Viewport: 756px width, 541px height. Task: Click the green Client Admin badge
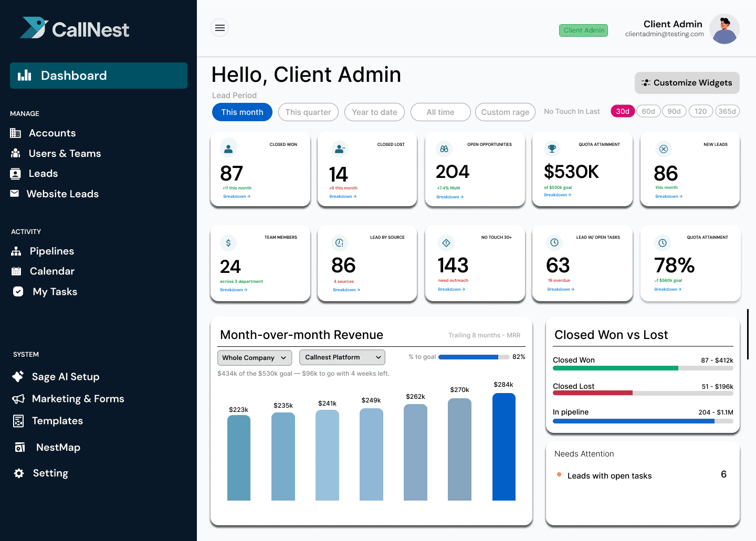[x=584, y=30]
